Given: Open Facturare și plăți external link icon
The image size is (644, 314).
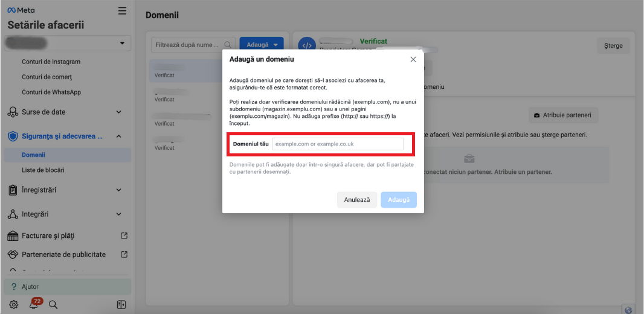Looking at the screenshot, I should tap(124, 235).
